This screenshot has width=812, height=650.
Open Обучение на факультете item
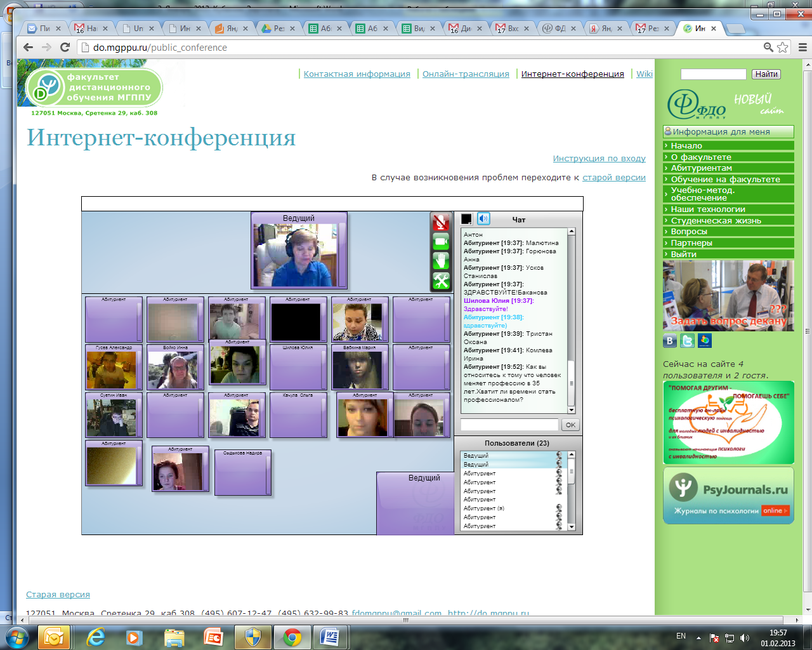728,179
